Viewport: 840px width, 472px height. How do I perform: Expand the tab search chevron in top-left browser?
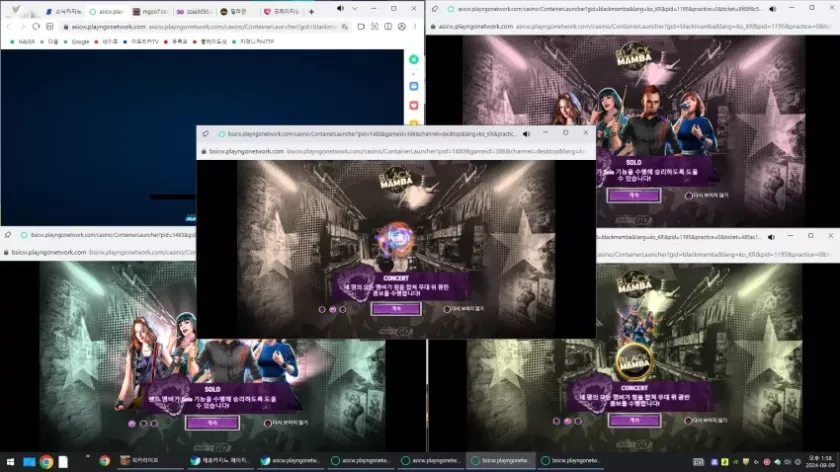coord(355,9)
